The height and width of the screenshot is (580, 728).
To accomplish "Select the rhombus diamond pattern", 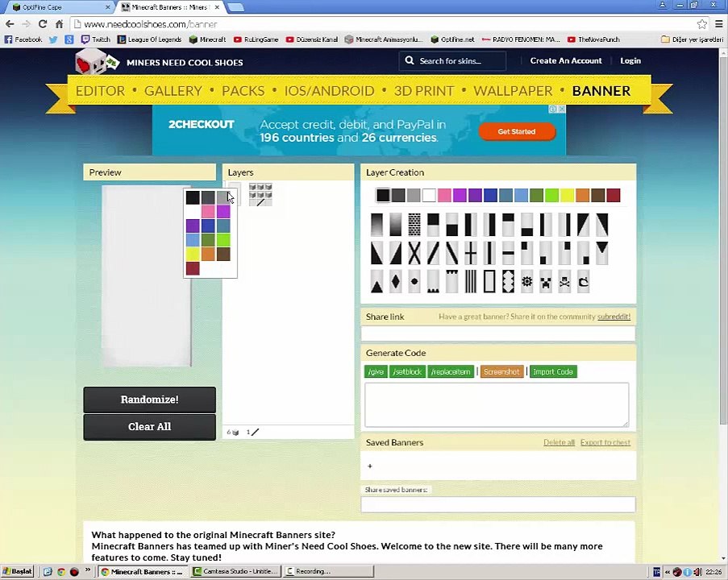I will 396,281.
